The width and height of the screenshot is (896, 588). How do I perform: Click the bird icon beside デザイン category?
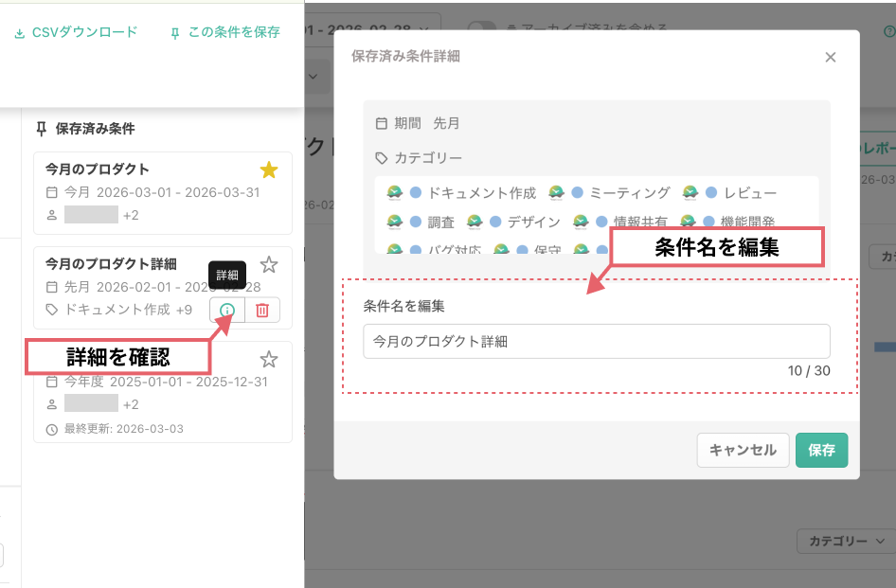[x=476, y=220]
